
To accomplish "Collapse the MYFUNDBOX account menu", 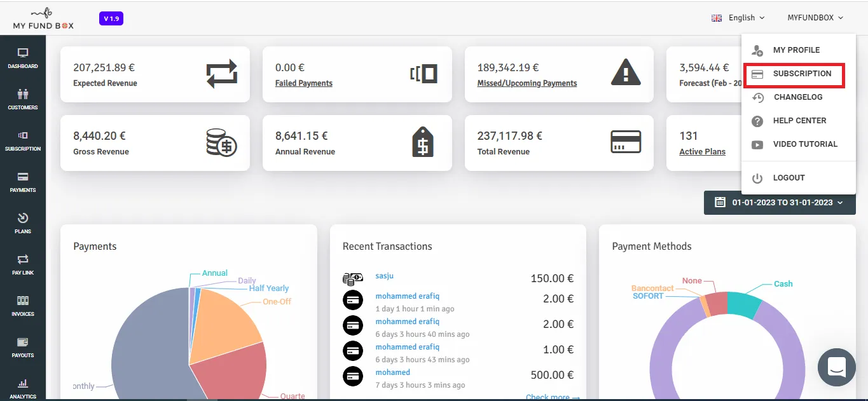I will pyautogui.click(x=815, y=18).
